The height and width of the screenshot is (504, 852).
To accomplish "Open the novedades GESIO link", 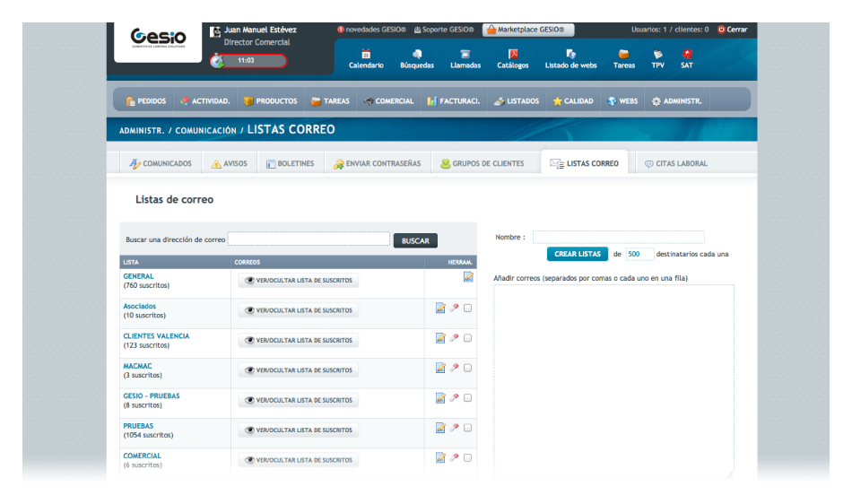I will pos(371,30).
